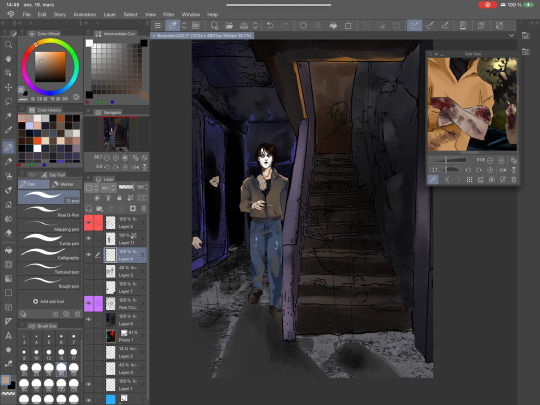The image size is (540, 405).
Task: Open the up-down arrows beside save icon
Action: 255,25
